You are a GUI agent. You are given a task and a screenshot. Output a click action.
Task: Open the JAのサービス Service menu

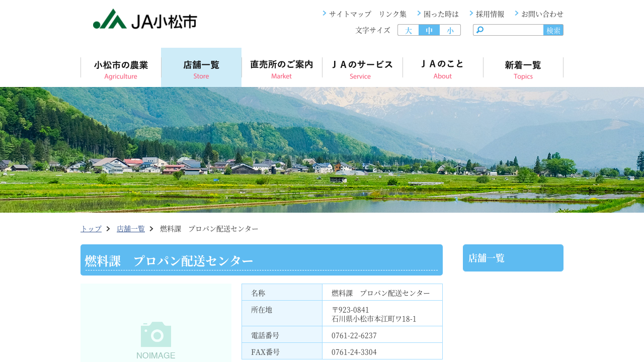pos(362,68)
